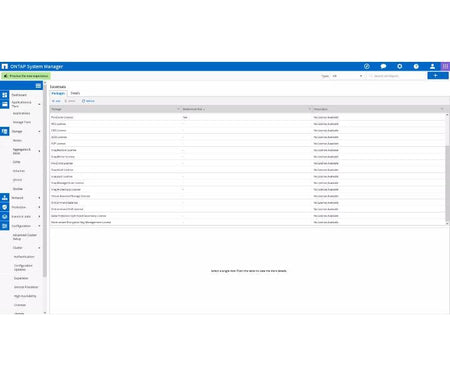
Task: Collapse the Applications & Tiers arrow
Action: point(39,104)
